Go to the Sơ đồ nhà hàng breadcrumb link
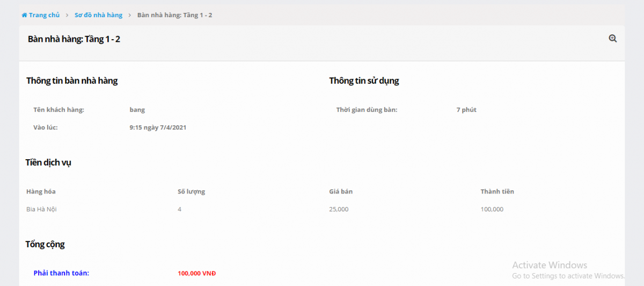Image resolution: width=644 pixels, height=286 pixels. click(x=98, y=15)
